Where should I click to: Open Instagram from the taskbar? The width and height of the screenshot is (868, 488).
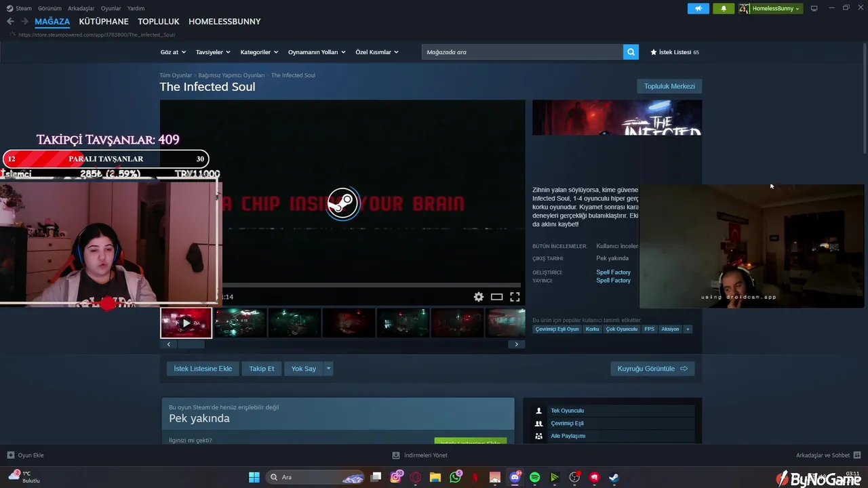point(396,477)
